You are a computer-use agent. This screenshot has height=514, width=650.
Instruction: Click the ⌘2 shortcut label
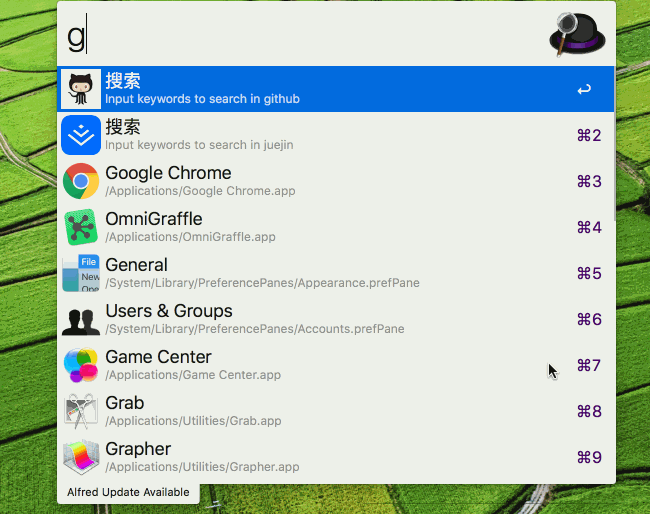pos(589,136)
